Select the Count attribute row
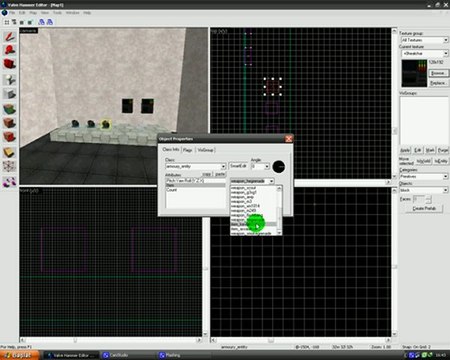This screenshot has width=450, height=360. [x=196, y=190]
